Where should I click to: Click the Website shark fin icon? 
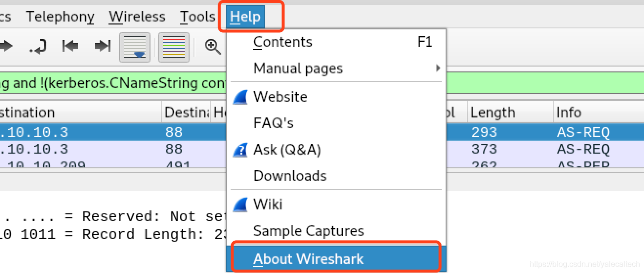pos(240,97)
